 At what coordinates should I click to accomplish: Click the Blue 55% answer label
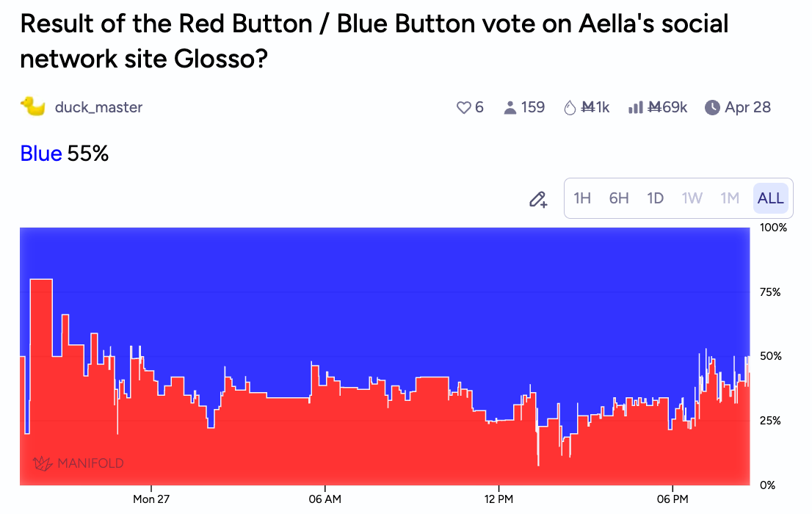pos(65,154)
